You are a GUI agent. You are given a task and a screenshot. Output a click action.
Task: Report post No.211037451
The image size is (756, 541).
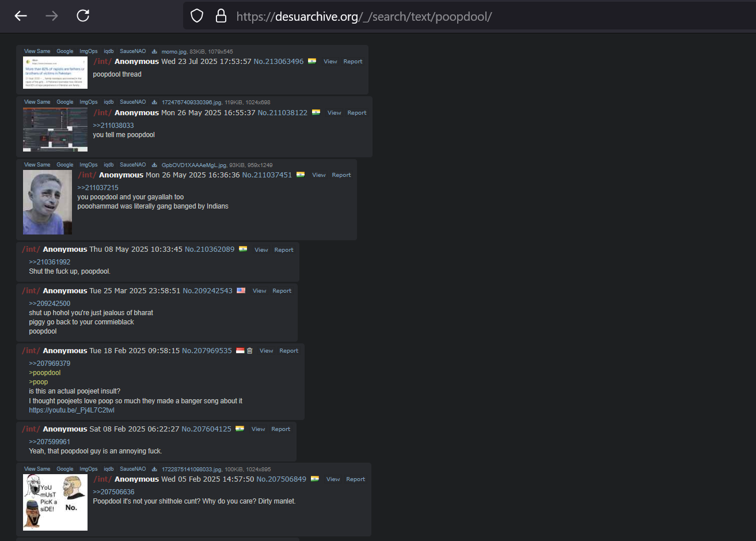tap(341, 175)
